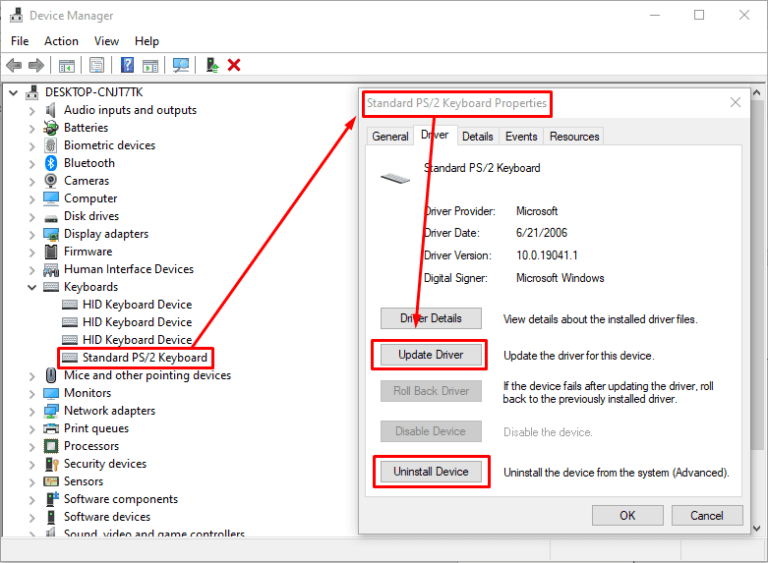Expand Audio inputs and outputs
This screenshot has width=768, height=563.
(x=32, y=111)
